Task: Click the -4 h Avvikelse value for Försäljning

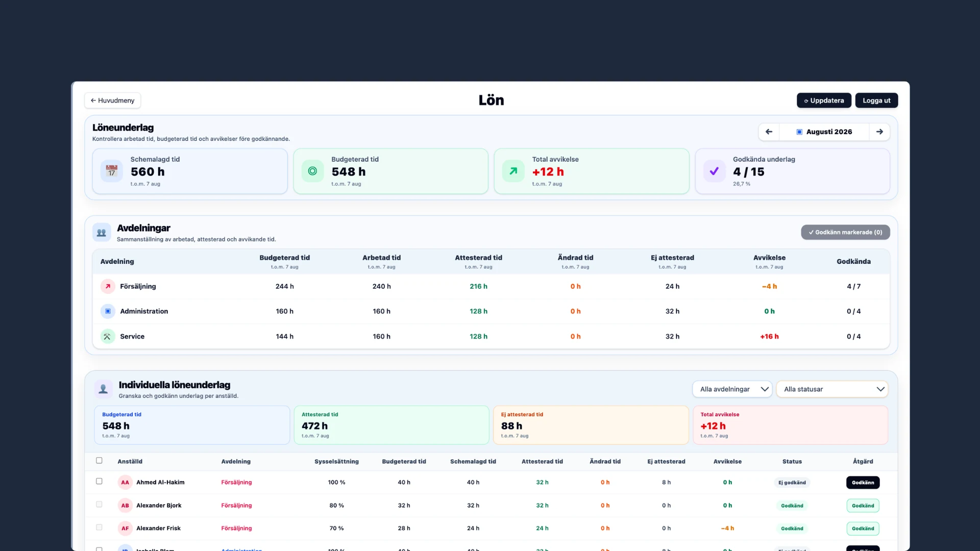Action: 769,286
